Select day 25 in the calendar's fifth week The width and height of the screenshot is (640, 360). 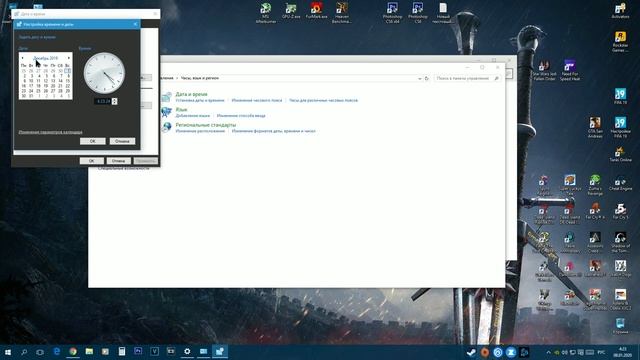coord(38,91)
